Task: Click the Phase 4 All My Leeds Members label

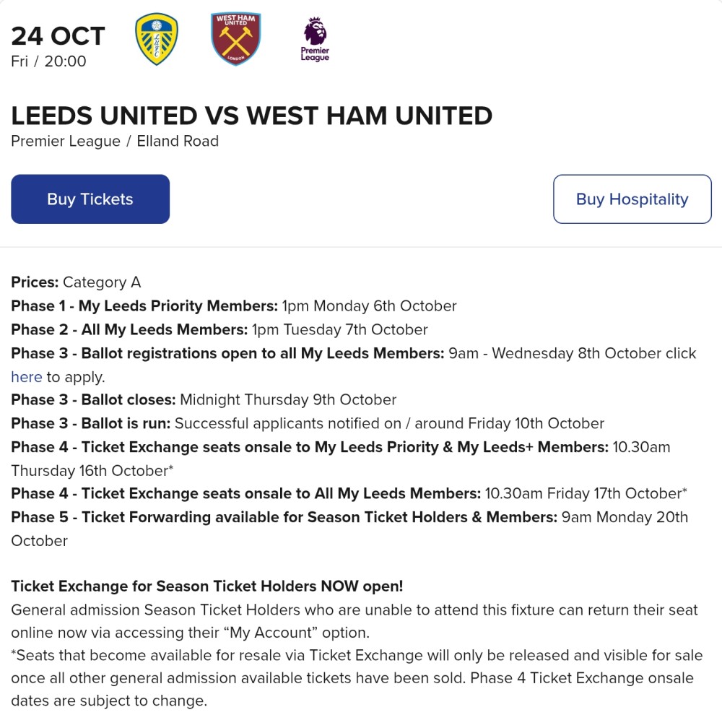Action: 245,494
